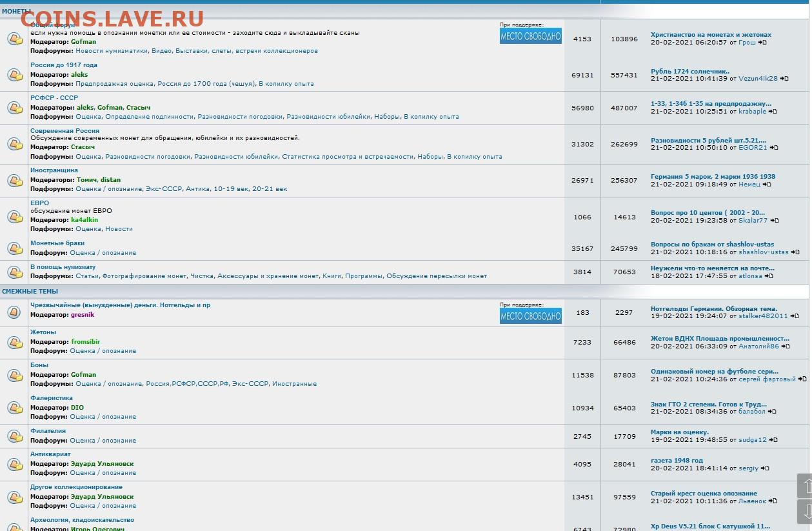
Task: Click the МЕСТО СВОБОДНО banner in Нотгельды row
Action: click(531, 316)
